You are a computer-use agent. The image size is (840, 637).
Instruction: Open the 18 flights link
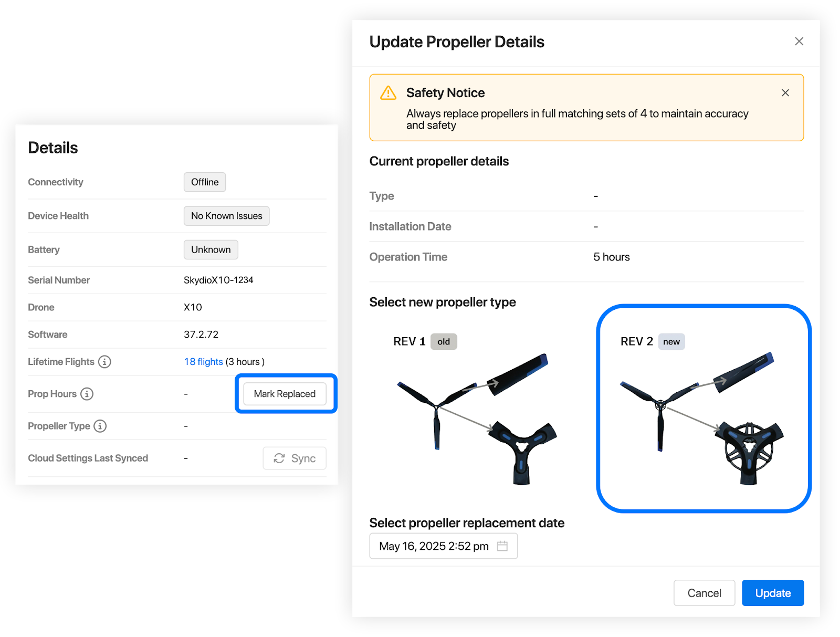click(x=204, y=362)
